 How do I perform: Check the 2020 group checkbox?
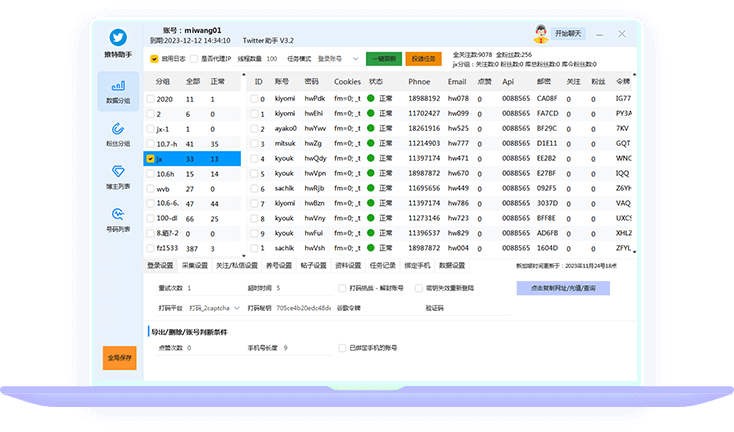[150, 99]
